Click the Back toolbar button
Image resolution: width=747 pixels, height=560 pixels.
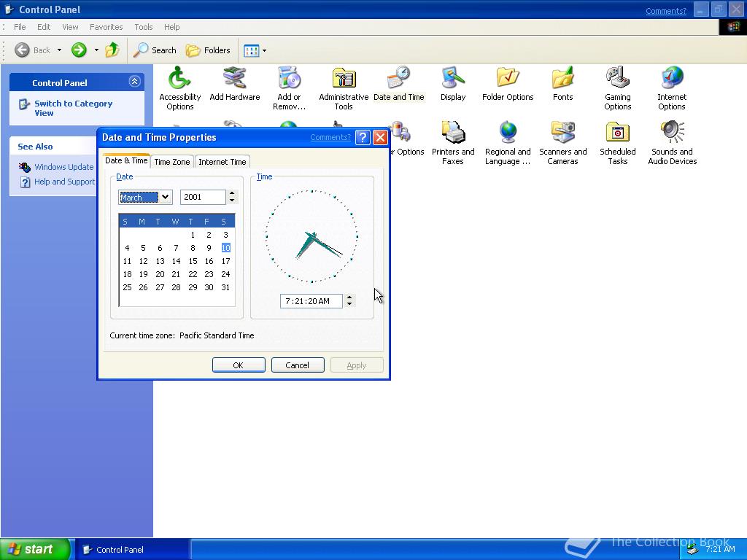click(32, 50)
